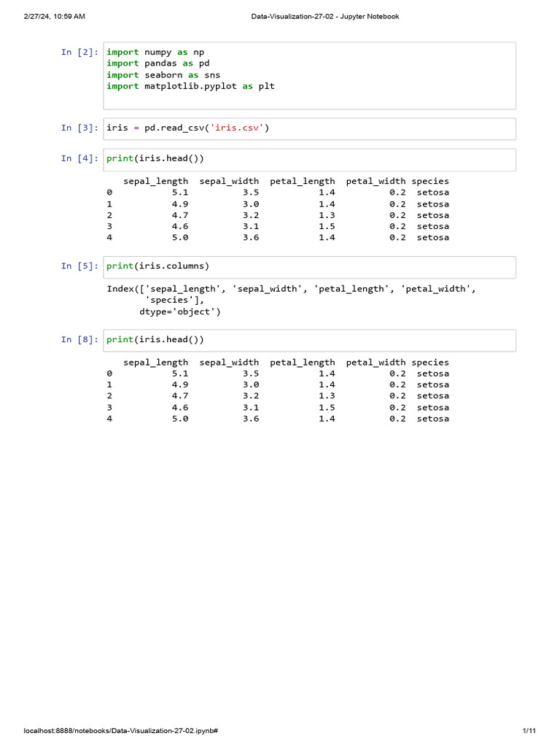Click value 3.6 in first output table

pos(251,237)
